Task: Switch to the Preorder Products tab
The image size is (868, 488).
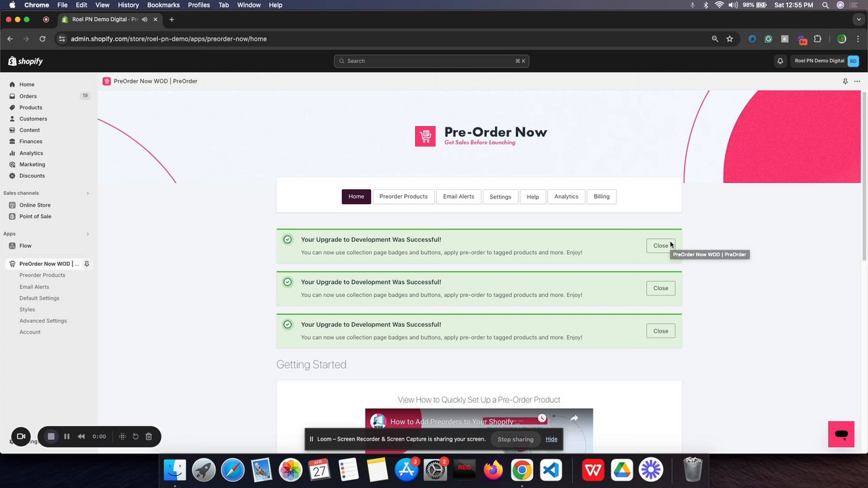Action: (403, 197)
